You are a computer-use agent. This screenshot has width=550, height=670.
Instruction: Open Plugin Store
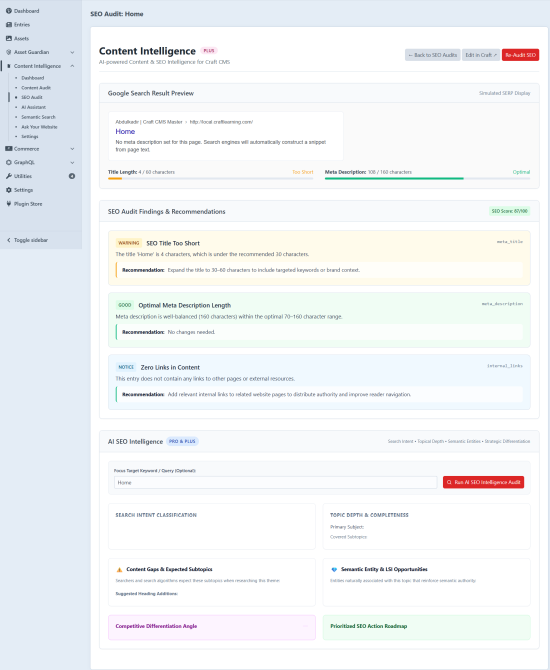coord(28,204)
